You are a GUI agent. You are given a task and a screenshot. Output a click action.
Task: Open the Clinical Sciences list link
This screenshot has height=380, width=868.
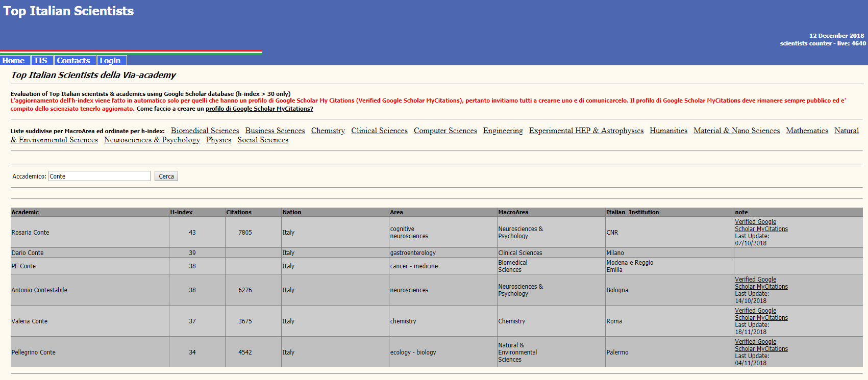point(379,131)
